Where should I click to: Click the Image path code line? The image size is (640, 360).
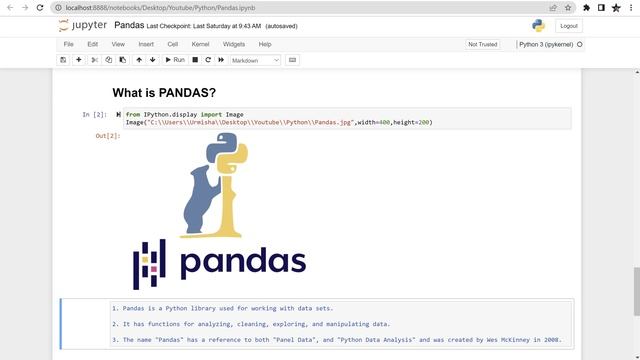tap(279, 122)
